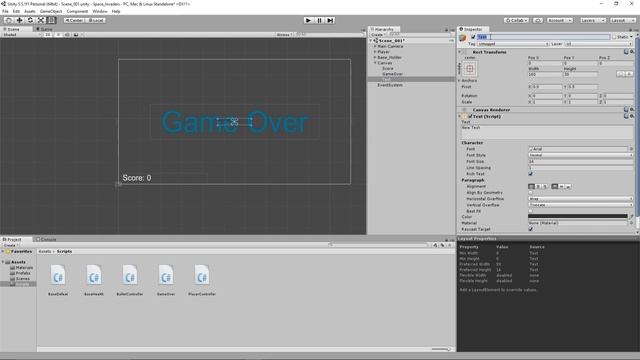
Task: Click top vertical alignment button
Action: [x=554, y=186]
